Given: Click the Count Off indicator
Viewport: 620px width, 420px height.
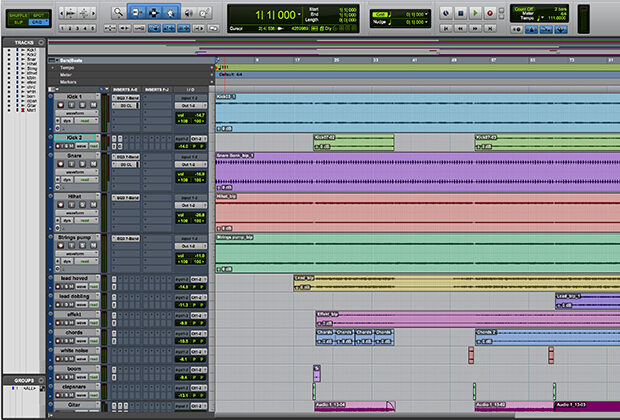Looking at the screenshot, I should click(524, 9).
